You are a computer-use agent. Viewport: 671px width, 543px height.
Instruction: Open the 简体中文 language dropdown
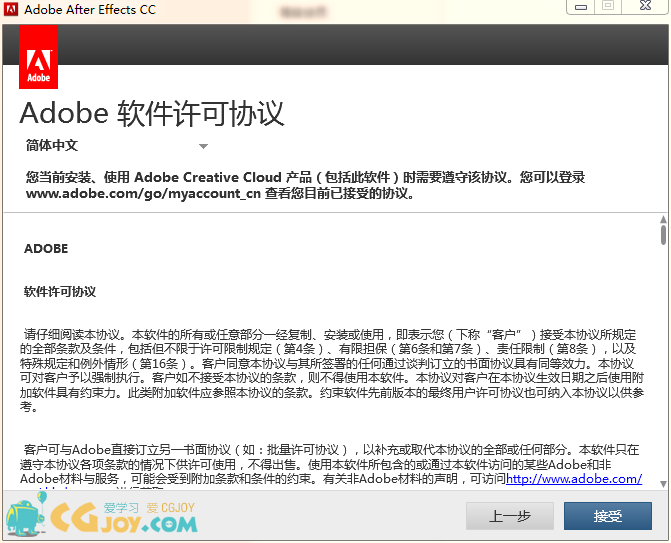point(116,146)
